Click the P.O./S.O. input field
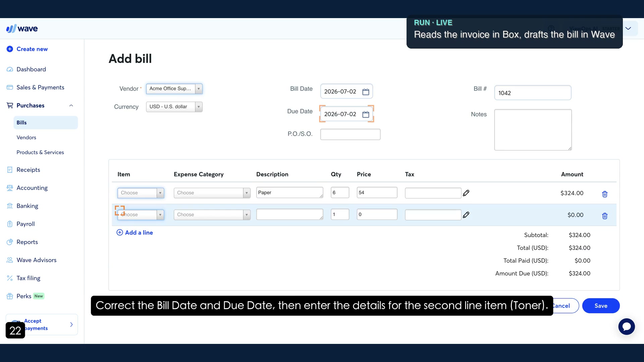 [350, 134]
